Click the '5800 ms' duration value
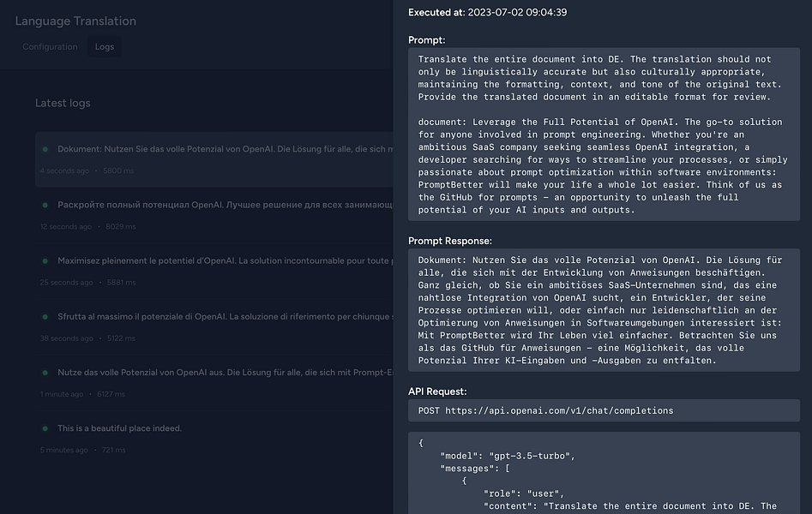The image size is (812, 514). (118, 170)
